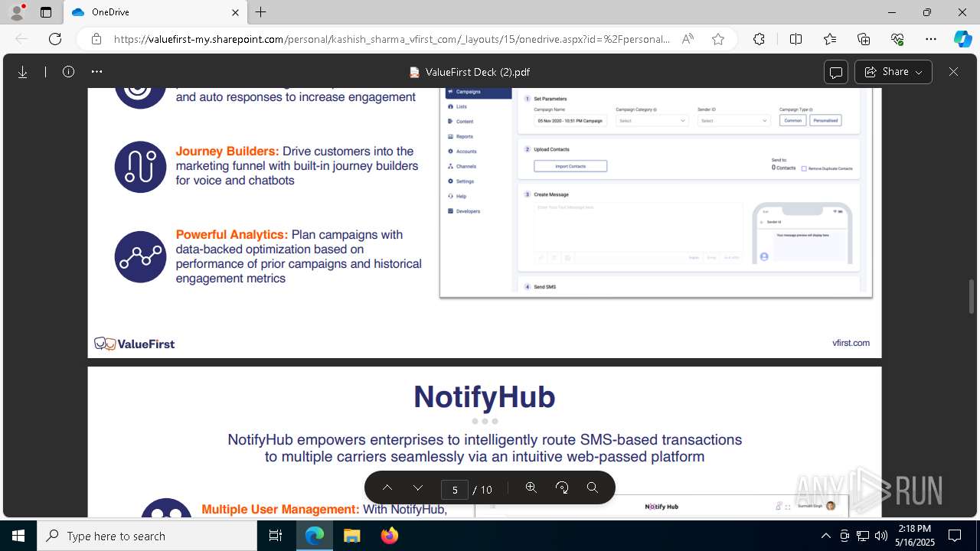Click the vfirst.com footer text
Screen dimensions: 980x551
click(x=851, y=343)
